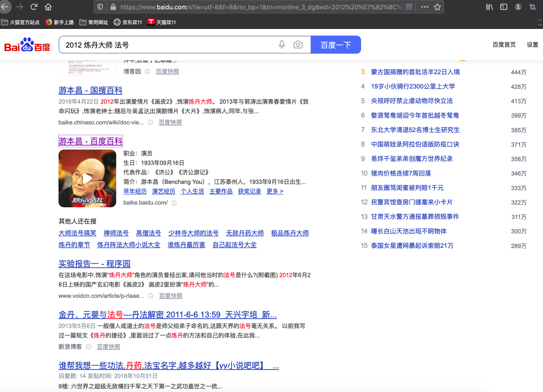543x392 pixels.
Task: Open 百度快照 for baike.chinaso.com result
Action: pyautogui.click(x=170, y=122)
